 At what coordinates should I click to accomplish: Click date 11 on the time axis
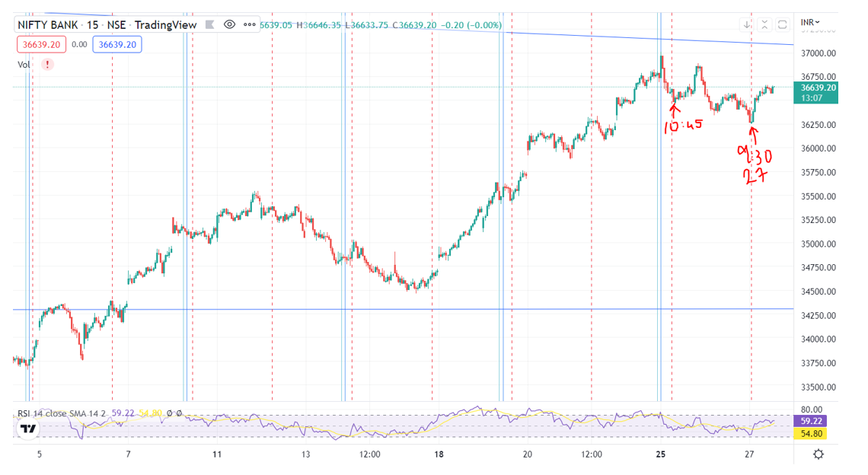(x=217, y=454)
